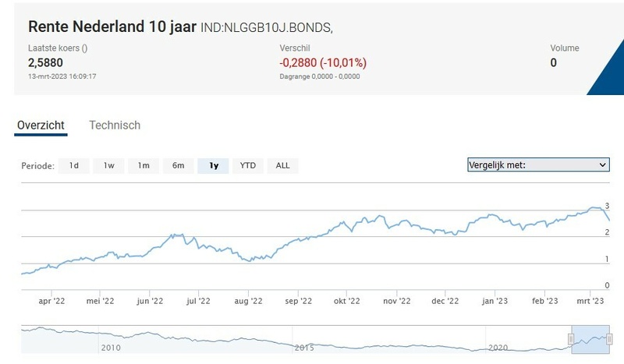
Task: Open the Technisch tab
Action: point(115,125)
